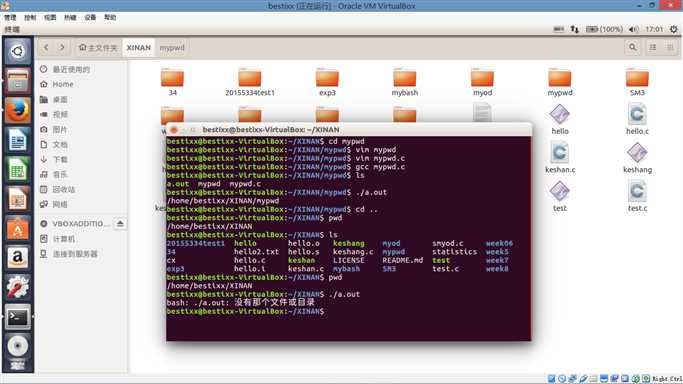
Task: Go back in the file manager
Action: [46, 47]
